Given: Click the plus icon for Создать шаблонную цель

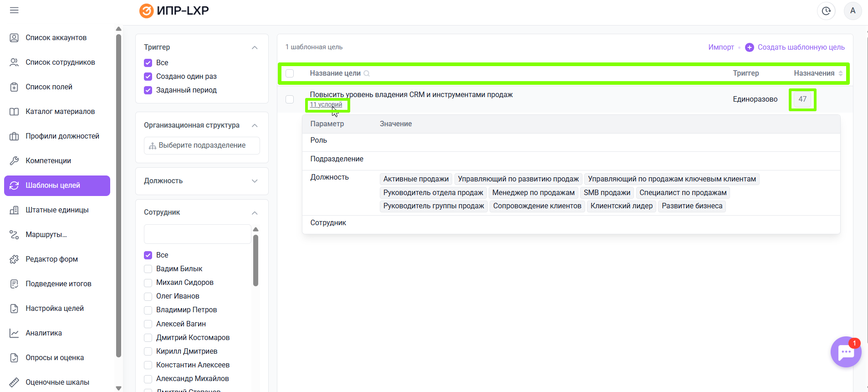Looking at the screenshot, I should click(749, 47).
